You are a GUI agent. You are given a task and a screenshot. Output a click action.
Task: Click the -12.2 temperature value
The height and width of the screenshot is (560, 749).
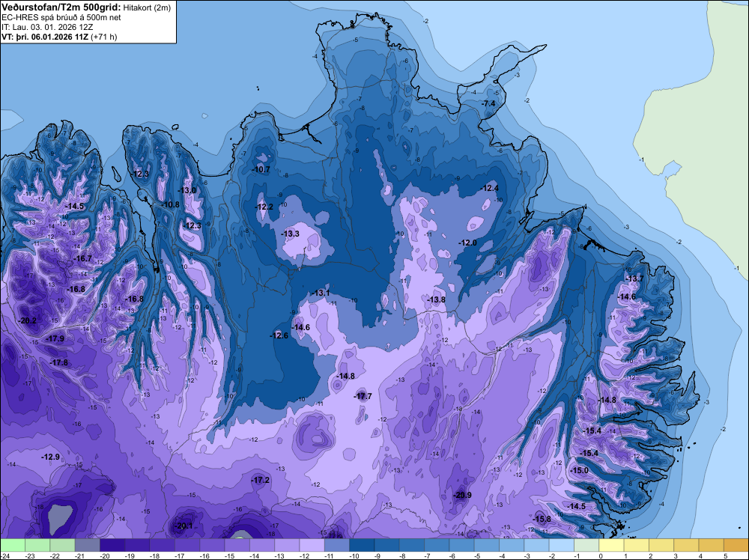264,207
